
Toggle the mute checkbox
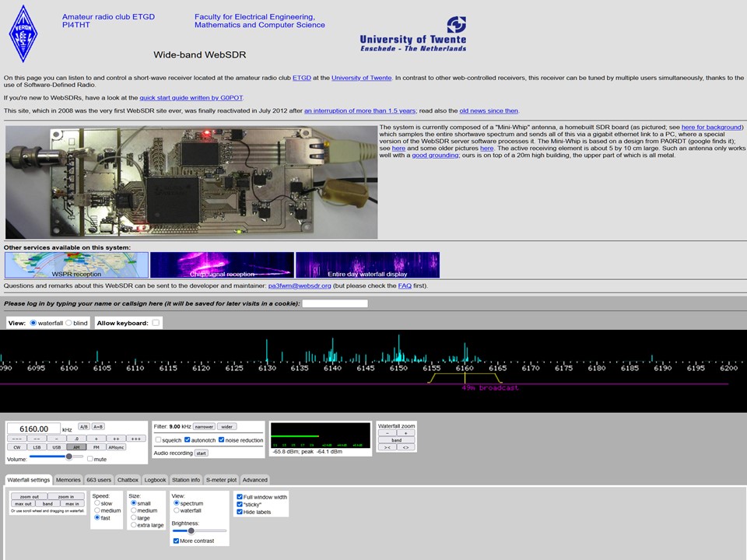click(x=90, y=459)
